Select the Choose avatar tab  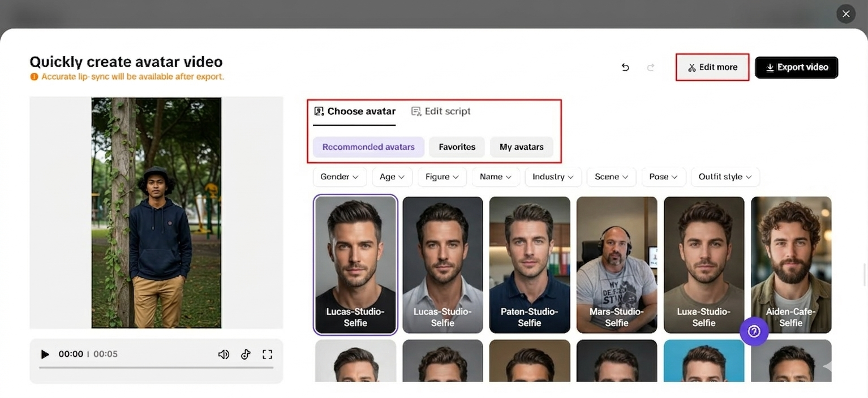(355, 111)
